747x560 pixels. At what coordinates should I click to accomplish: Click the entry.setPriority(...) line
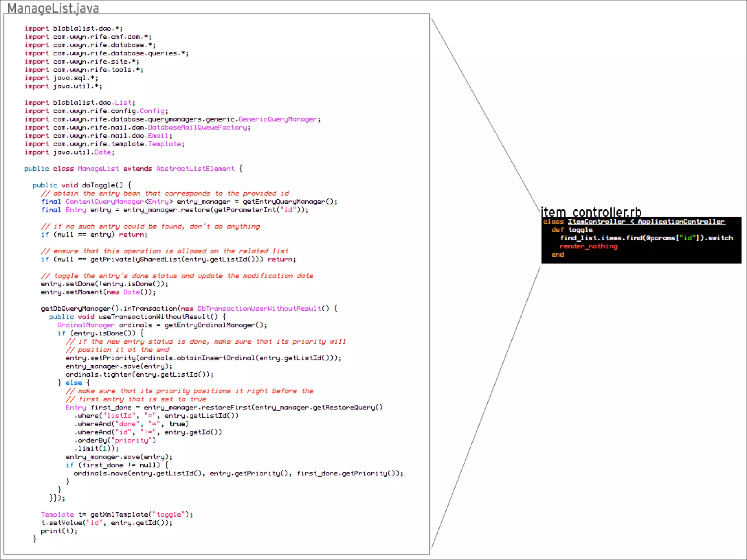(204, 358)
